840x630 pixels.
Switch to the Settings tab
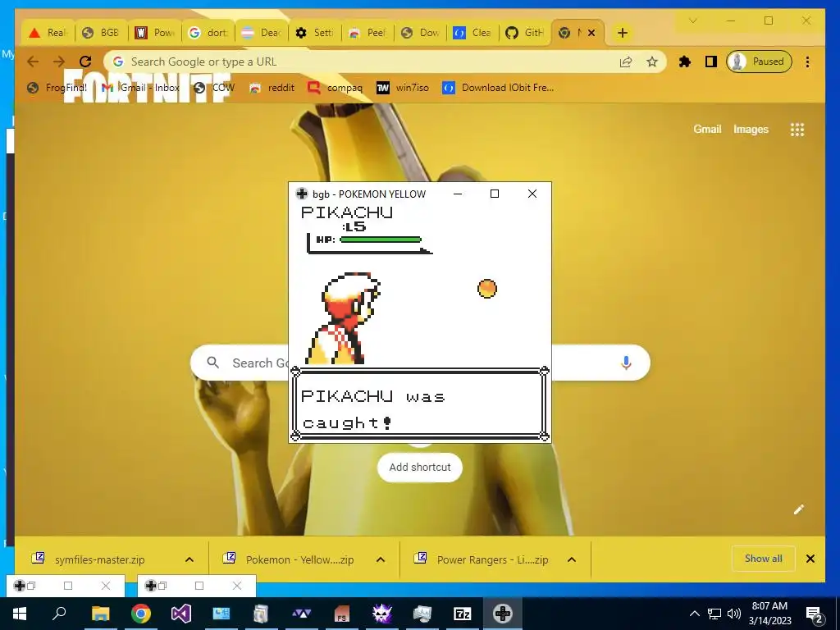click(315, 33)
